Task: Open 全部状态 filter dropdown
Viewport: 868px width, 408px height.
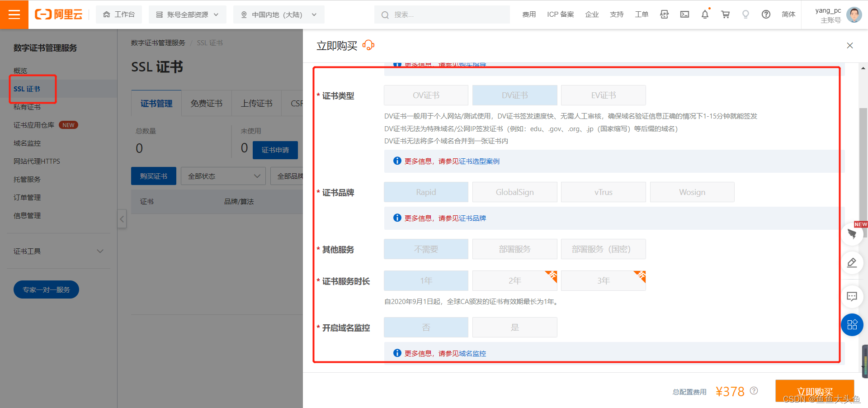Action: tap(223, 176)
